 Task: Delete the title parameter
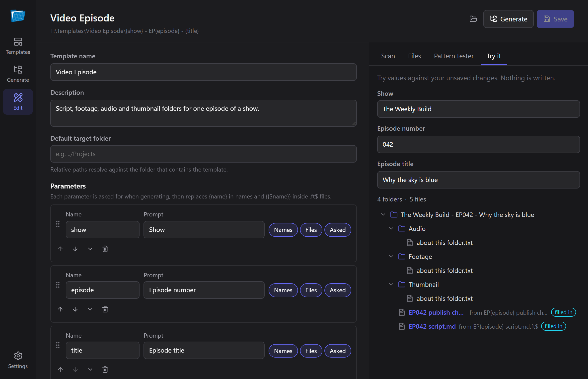[105, 370]
